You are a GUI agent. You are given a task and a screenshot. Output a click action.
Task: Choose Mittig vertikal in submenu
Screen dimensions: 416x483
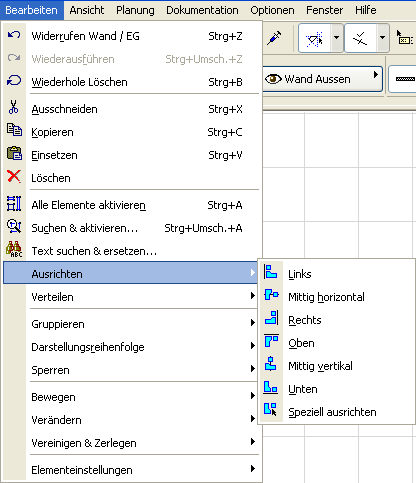point(337,366)
